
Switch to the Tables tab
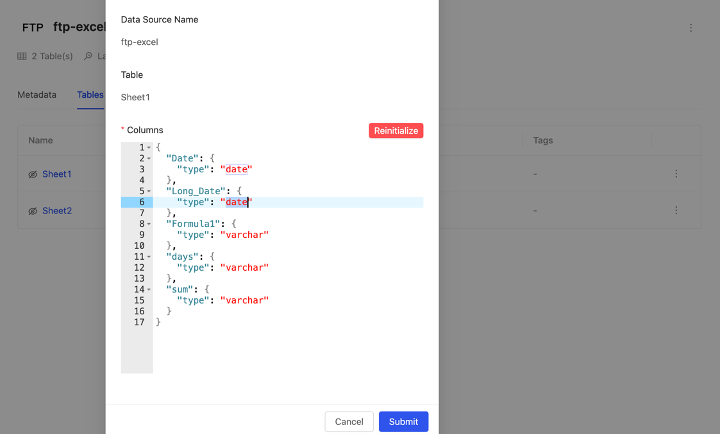[90, 95]
